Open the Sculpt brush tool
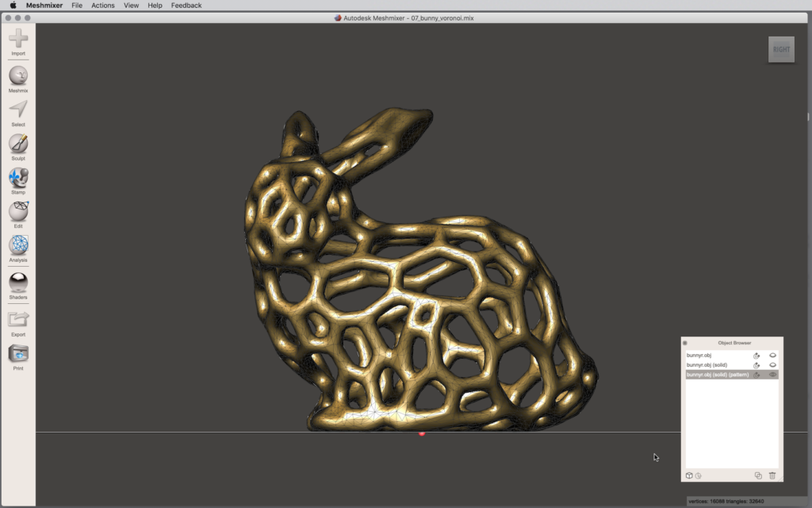 pyautogui.click(x=18, y=144)
